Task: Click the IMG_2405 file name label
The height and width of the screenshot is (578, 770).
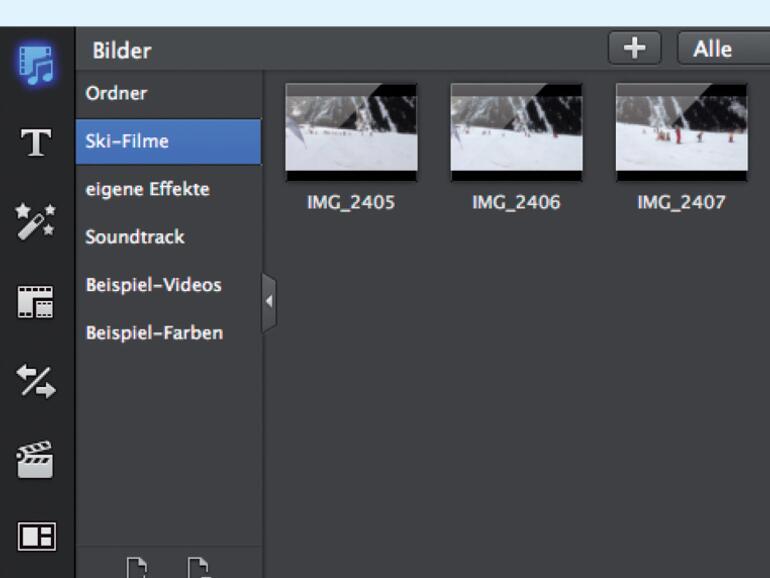Action: point(351,202)
